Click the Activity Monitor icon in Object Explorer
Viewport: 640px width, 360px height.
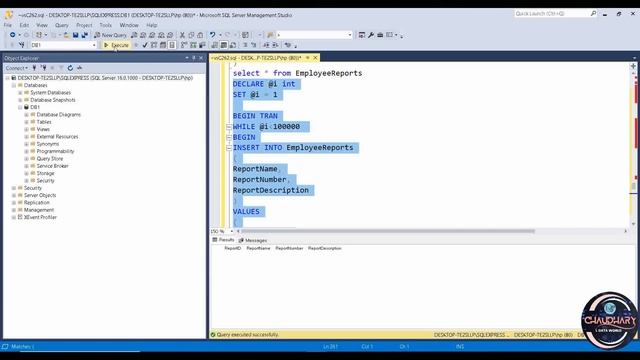tap(80, 68)
